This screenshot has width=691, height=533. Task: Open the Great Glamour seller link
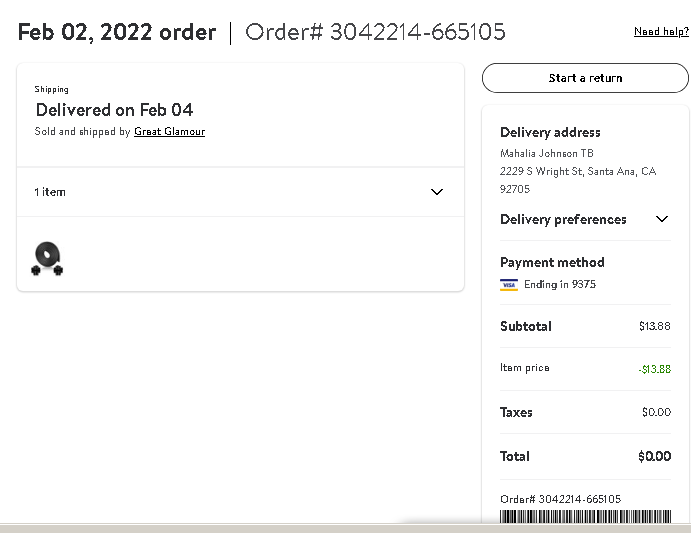coord(169,131)
